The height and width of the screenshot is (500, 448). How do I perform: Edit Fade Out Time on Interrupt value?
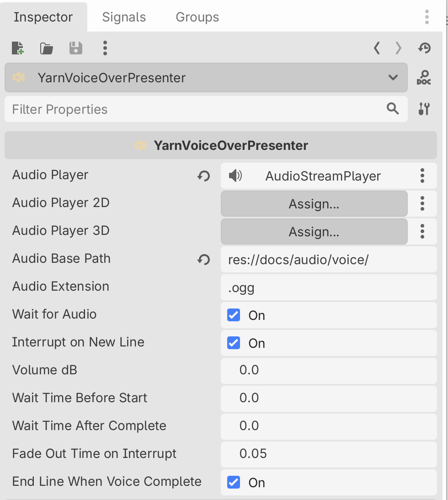coord(329,454)
